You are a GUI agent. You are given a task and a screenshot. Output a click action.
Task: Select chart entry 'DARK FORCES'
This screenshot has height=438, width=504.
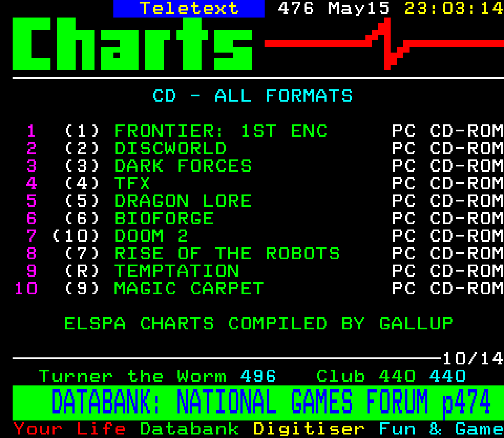click(x=183, y=166)
